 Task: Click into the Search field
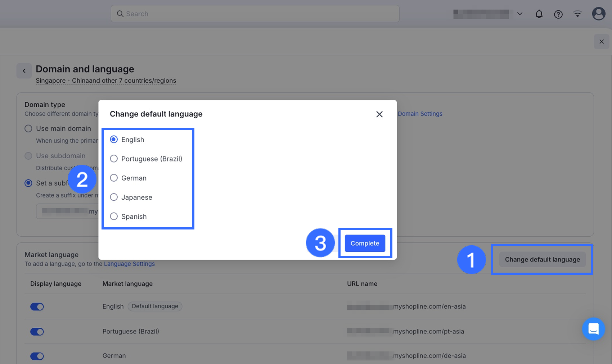255,14
